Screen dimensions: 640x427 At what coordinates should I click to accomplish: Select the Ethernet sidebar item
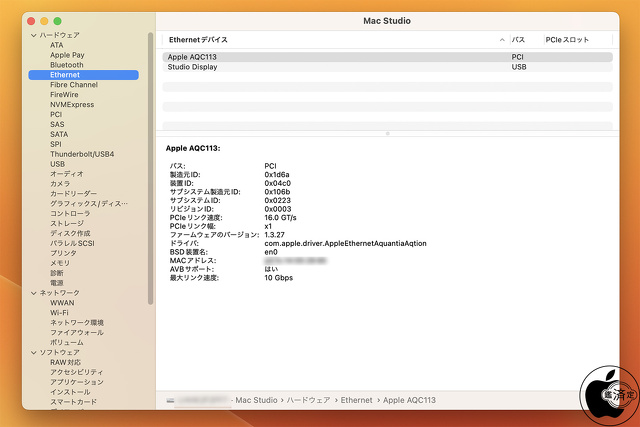84,75
